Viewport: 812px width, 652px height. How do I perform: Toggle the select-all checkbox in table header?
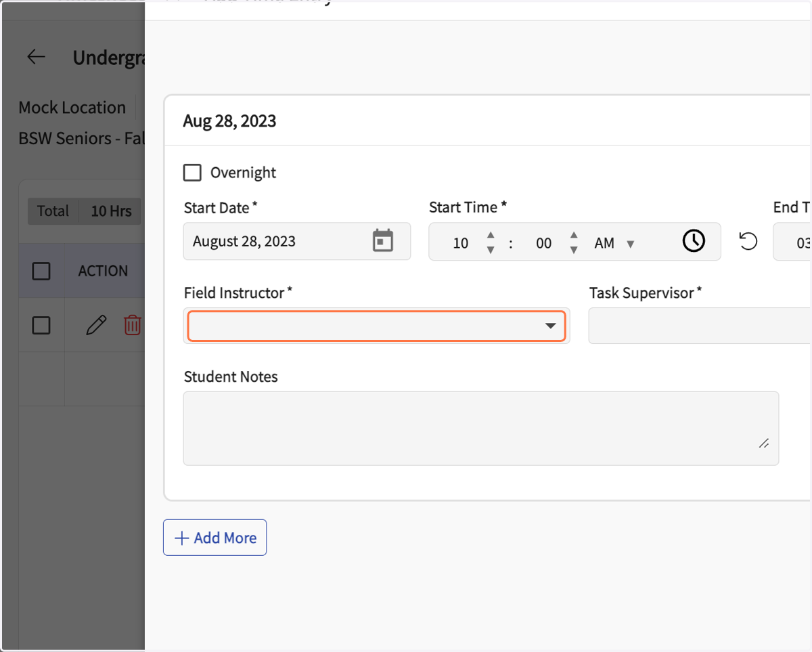(x=41, y=271)
